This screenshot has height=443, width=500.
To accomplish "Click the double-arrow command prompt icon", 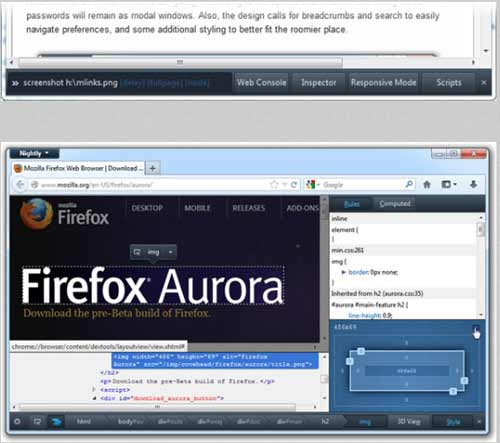I will point(15,83).
